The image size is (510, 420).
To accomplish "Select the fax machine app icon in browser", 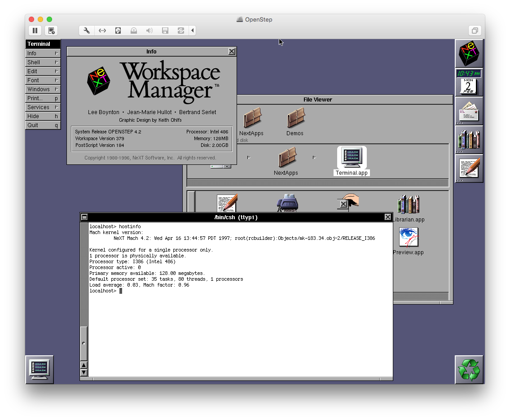I will point(287,203).
